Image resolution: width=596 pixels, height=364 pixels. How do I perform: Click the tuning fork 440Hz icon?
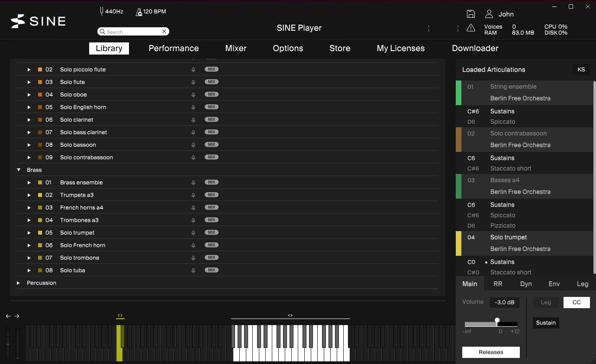tap(102, 11)
